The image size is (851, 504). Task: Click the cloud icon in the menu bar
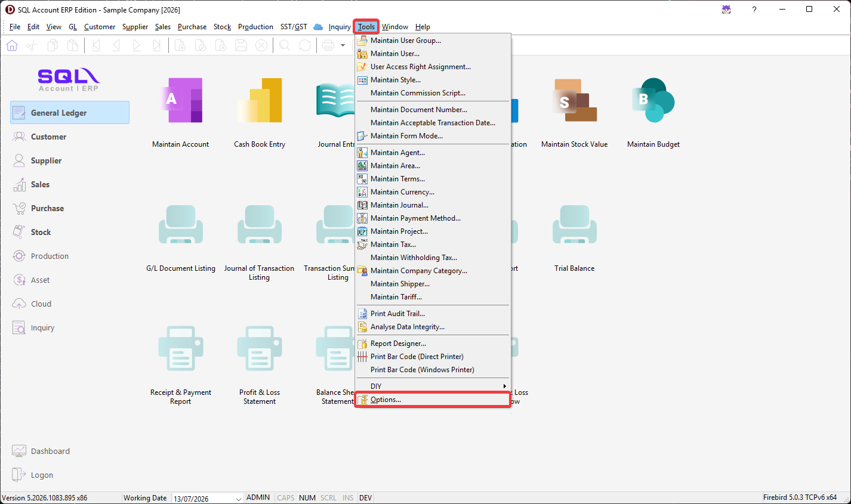click(318, 27)
